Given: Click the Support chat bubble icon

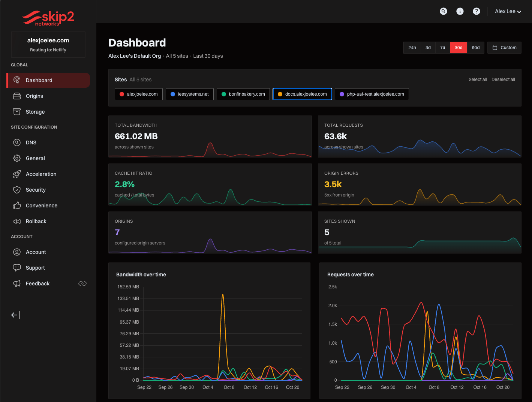Looking at the screenshot, I should (x=17, y=268).
